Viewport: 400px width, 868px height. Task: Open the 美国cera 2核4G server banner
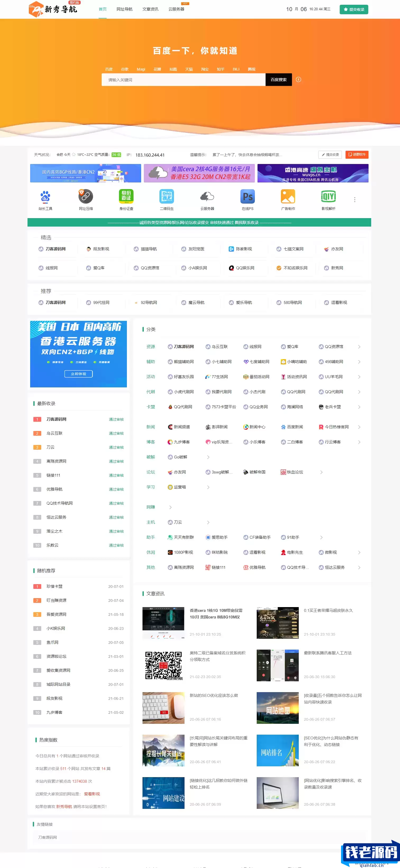point(199,173)
